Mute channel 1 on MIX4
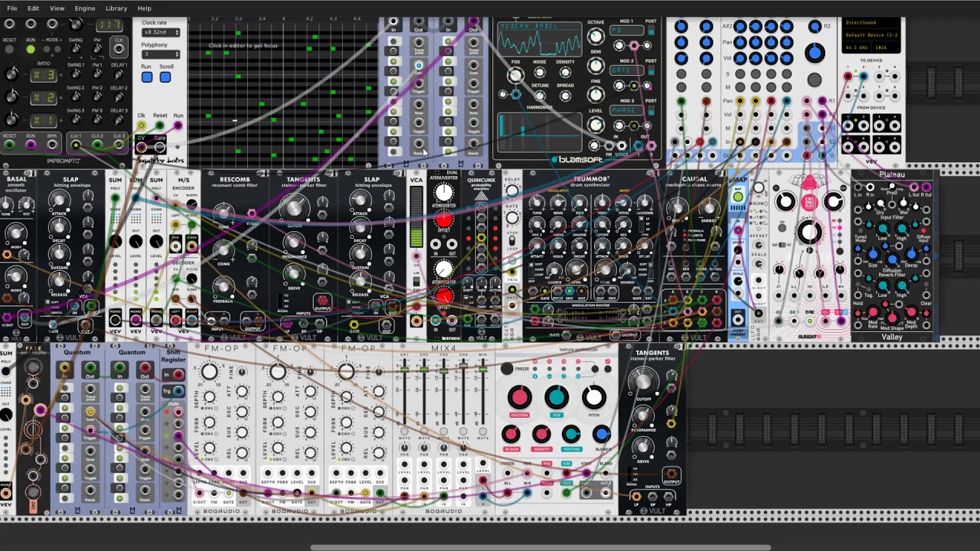Image resolution: width=980 pixels, height=551 pixels. point(405,433)
